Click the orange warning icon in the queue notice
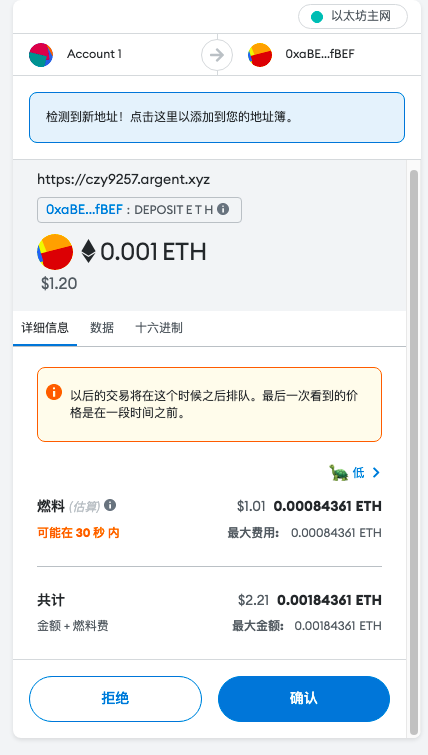 [54, 391]
